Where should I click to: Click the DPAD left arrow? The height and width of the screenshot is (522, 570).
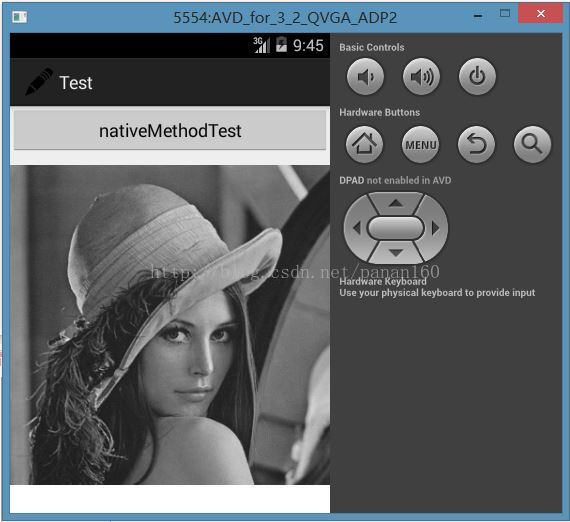357,228
